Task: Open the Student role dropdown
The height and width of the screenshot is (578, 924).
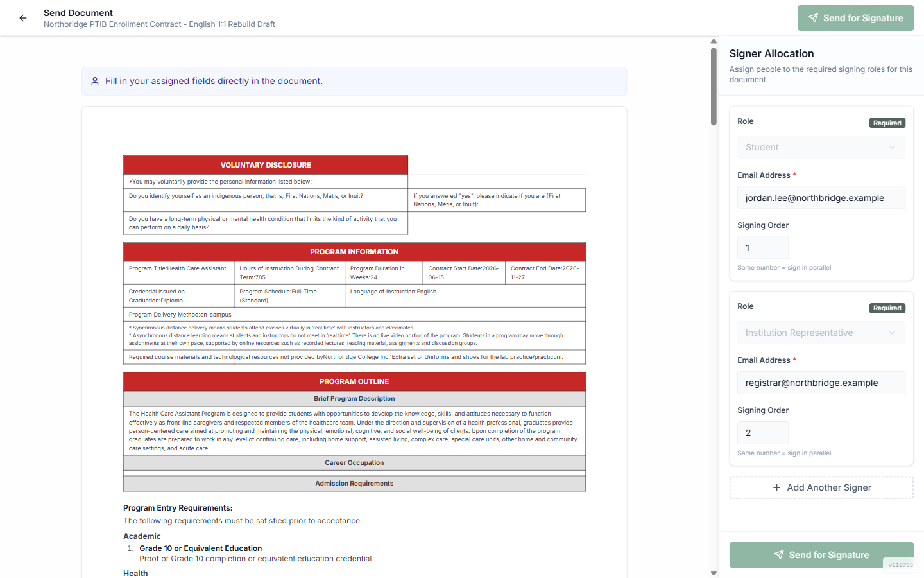Action: (x=821, y=147)
